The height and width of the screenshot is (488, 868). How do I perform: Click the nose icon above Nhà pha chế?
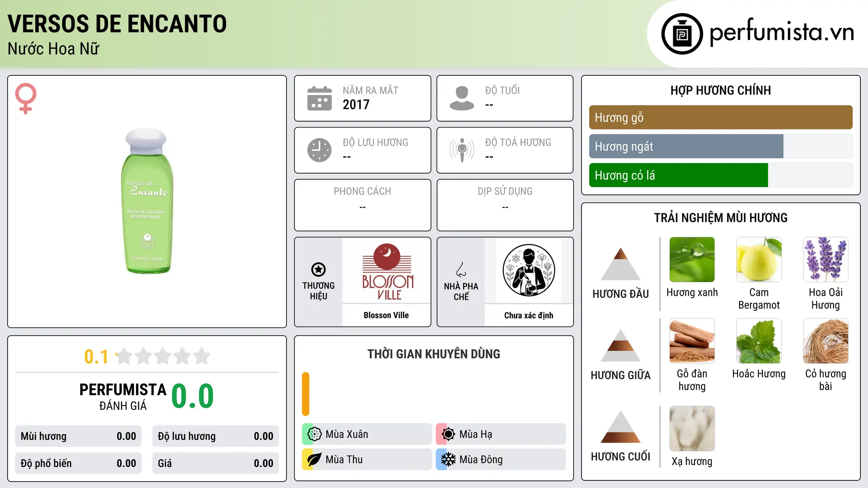pos(461,269)
